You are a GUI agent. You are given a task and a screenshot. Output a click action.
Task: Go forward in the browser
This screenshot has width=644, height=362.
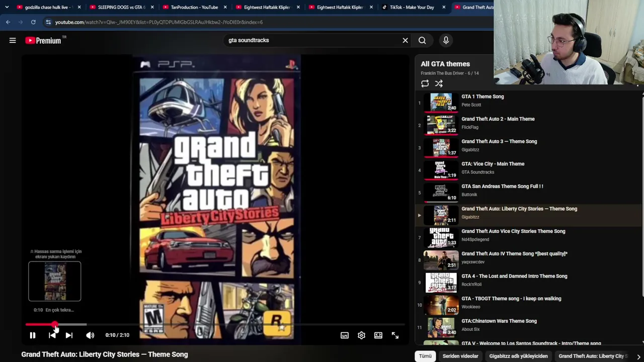(21, 22)
